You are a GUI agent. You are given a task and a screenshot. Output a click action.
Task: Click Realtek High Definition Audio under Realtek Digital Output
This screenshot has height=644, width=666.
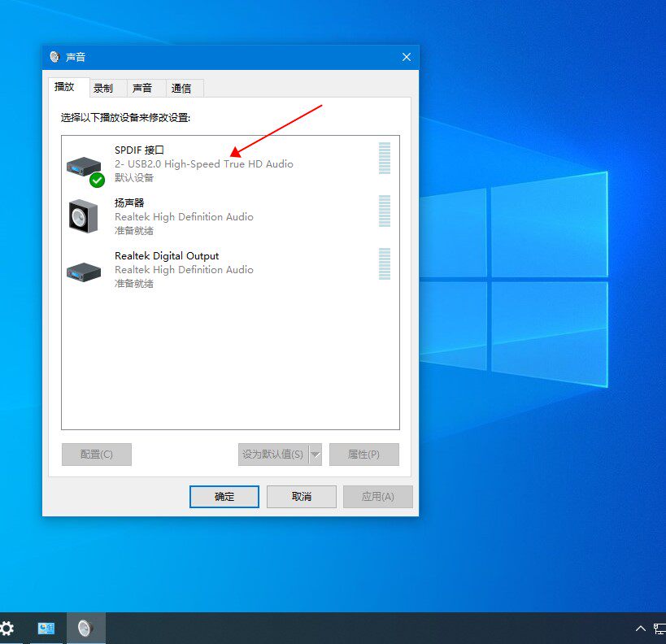pyautogui.click(x=184, y=270)
